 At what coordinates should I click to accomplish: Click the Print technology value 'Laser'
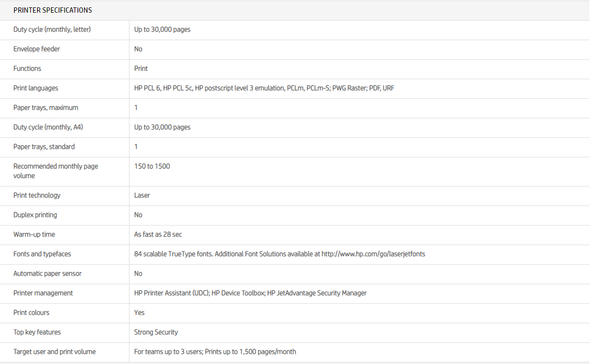point(142,195)
